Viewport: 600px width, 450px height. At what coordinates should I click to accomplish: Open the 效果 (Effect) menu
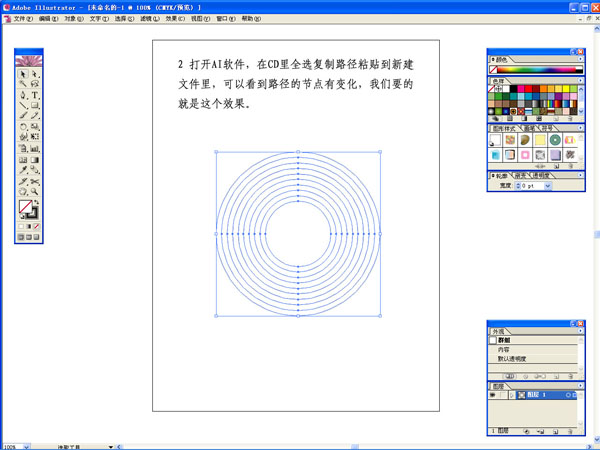[175, 19]
